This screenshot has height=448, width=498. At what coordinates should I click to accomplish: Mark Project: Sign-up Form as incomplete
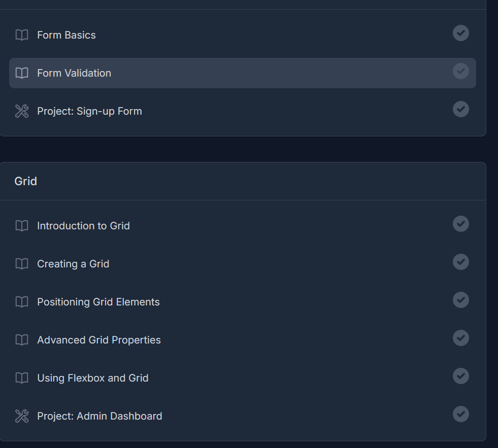pyautogui.click(x=461, y=109)
